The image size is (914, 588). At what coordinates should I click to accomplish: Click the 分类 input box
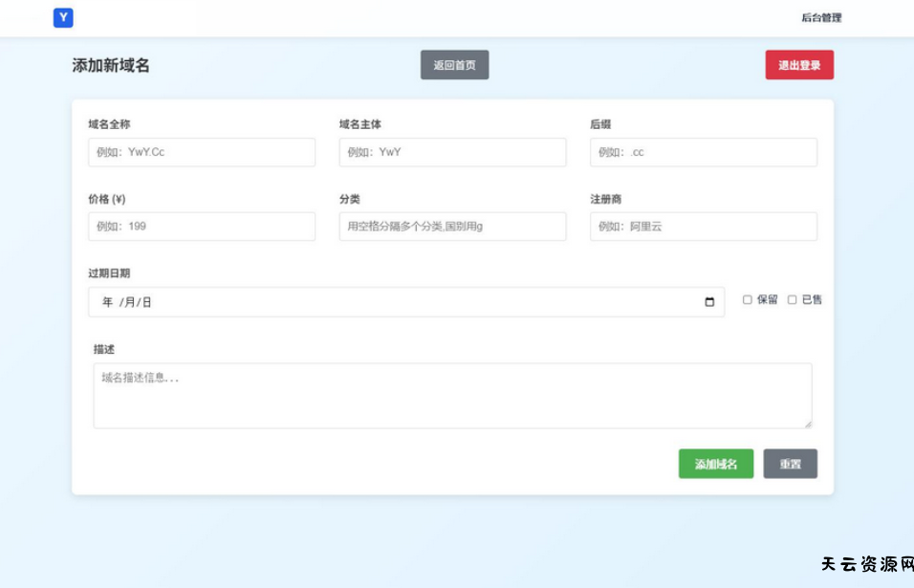(x=452, y=227)
